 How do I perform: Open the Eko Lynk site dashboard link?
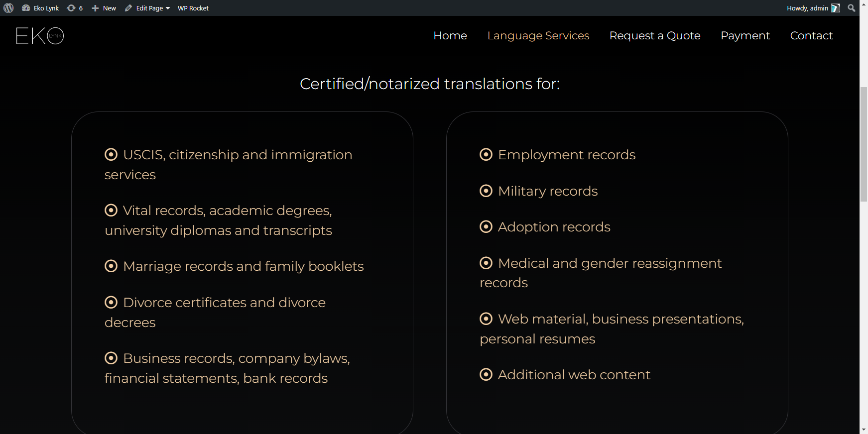tap(40, 8)
